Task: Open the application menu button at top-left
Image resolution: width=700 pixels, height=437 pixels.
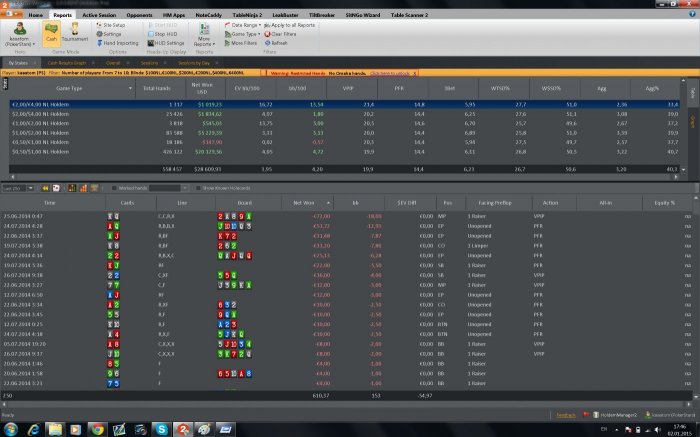Action: coord(12,14)
